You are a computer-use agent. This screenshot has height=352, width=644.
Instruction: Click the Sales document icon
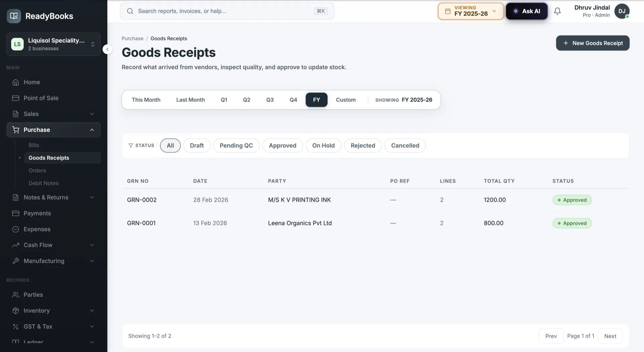tap(15, 114)
